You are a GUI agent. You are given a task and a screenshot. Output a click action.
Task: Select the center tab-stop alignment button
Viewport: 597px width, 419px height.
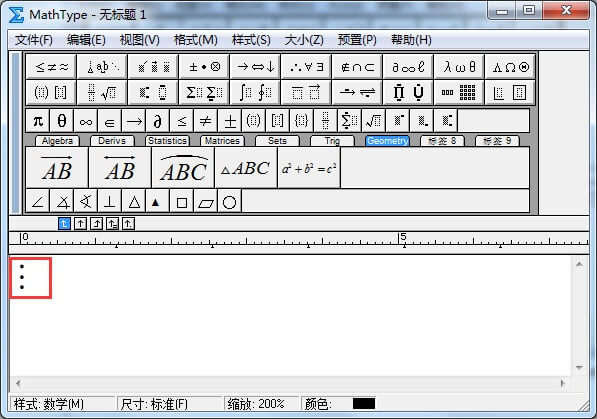click(80, 224)
